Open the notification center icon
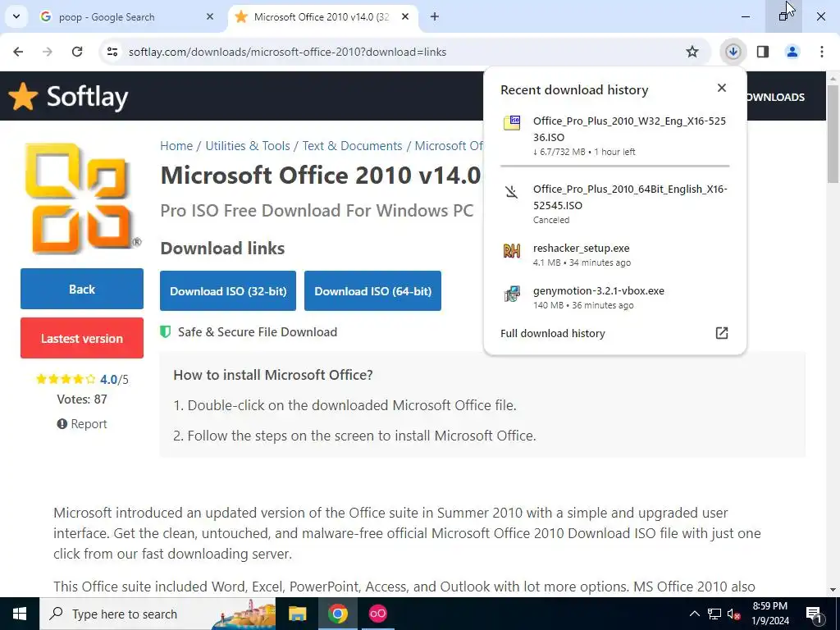The width and height of the screenshot is (840, 630). pos(814,614)
